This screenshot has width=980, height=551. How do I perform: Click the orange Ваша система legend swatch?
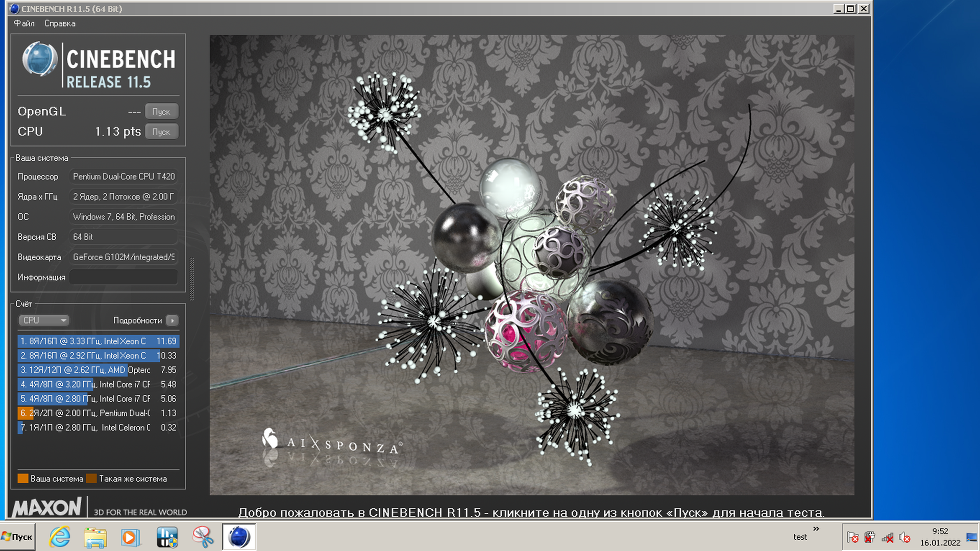click(x=23, y=479)
